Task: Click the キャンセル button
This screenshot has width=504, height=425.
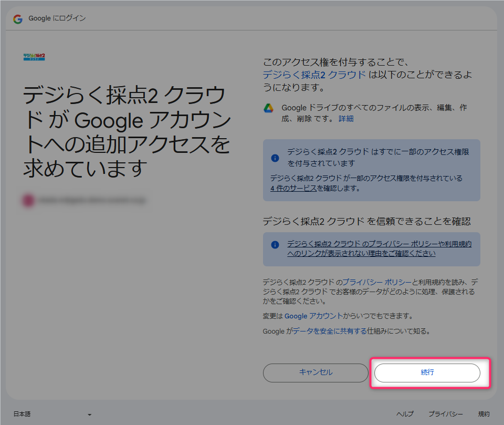Action: (316, 372)
